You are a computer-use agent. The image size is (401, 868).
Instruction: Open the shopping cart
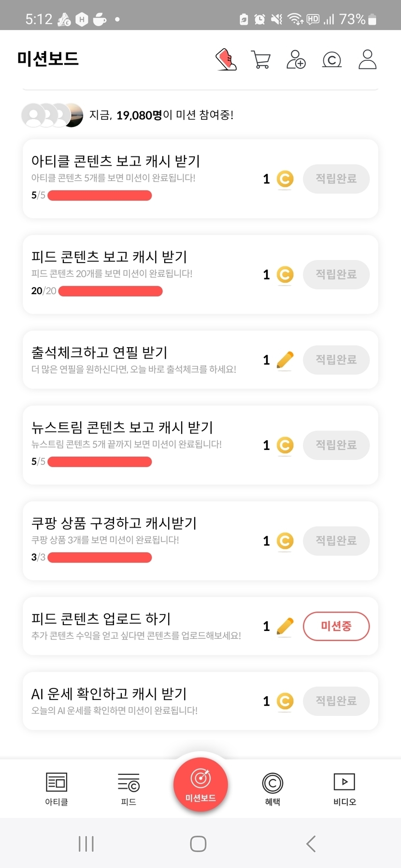261,60
